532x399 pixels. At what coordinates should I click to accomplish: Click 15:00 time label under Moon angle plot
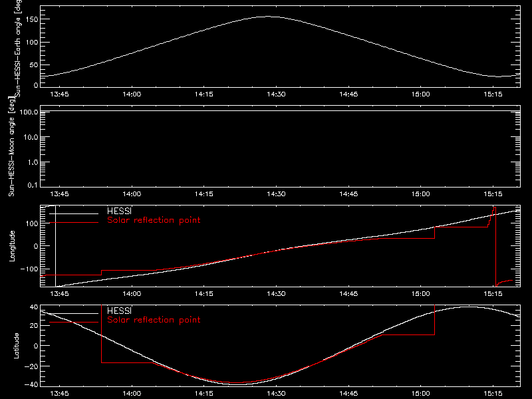click(421, 194)
